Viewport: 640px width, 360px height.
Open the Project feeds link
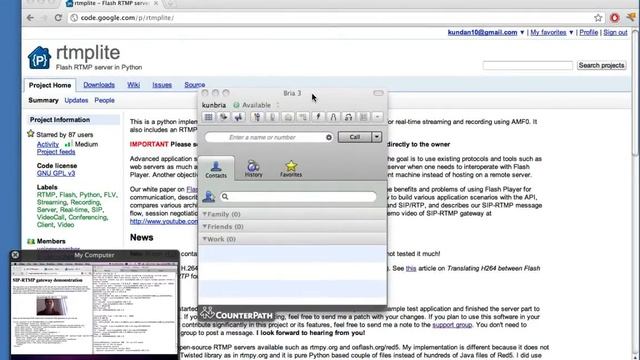[56, 152]
